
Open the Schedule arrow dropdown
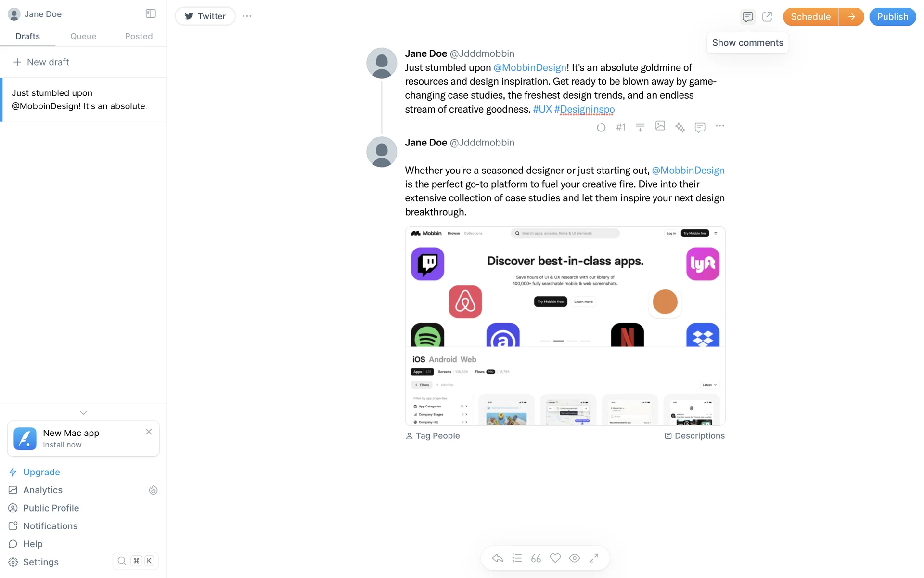(x=852, y=17)
